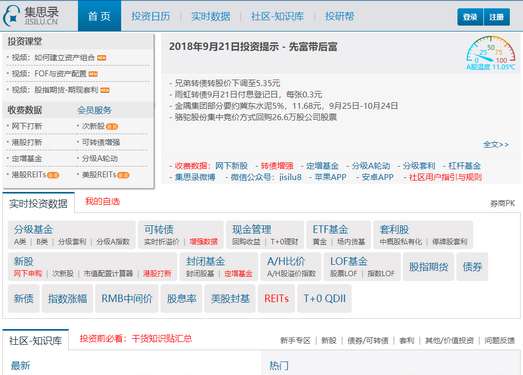Open 分级A轮动 in the sidebar
523x375 pixels.
pyautogui.click(x=100, y=158)
